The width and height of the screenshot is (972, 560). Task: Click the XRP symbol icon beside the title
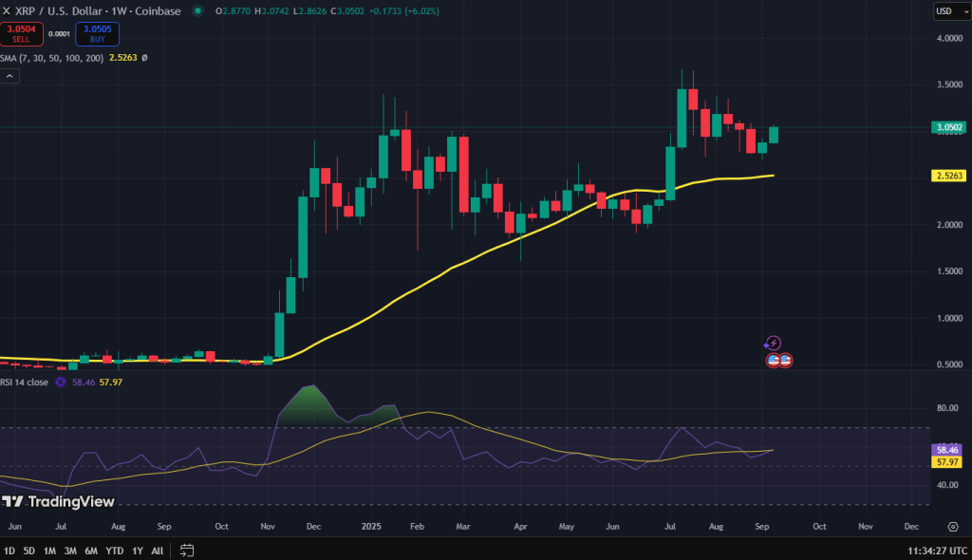[x=8, y=11]
